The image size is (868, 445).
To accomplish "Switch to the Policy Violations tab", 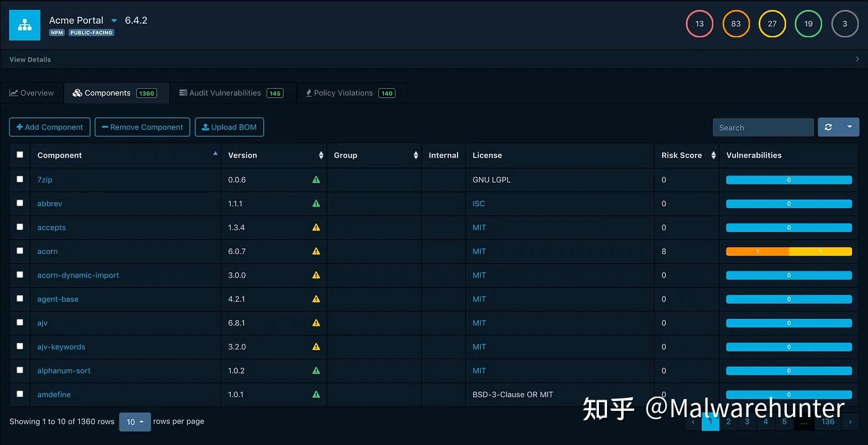I will (x=343, y=92).
